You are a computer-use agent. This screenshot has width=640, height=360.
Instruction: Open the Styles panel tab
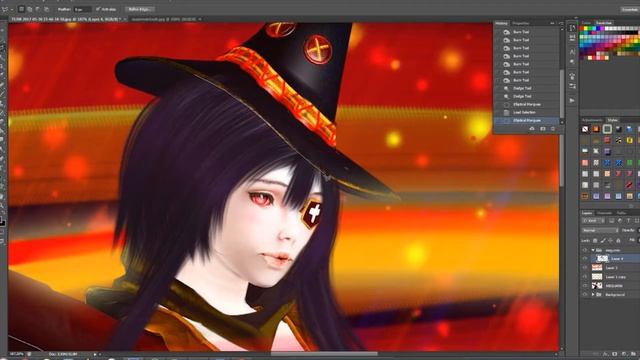[x=612, y=120]
